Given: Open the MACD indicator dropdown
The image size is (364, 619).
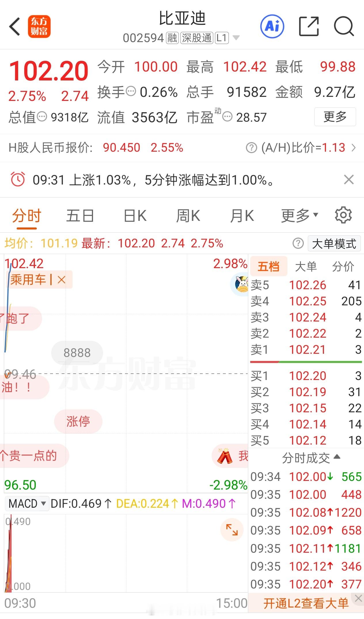Looking at the screenshot, I should (x=27, y=504).
